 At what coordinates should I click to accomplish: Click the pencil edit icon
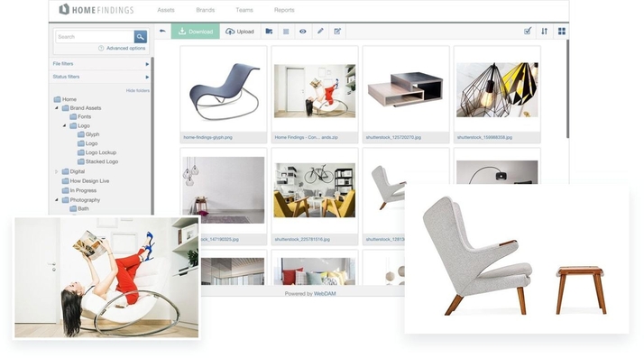320,32
